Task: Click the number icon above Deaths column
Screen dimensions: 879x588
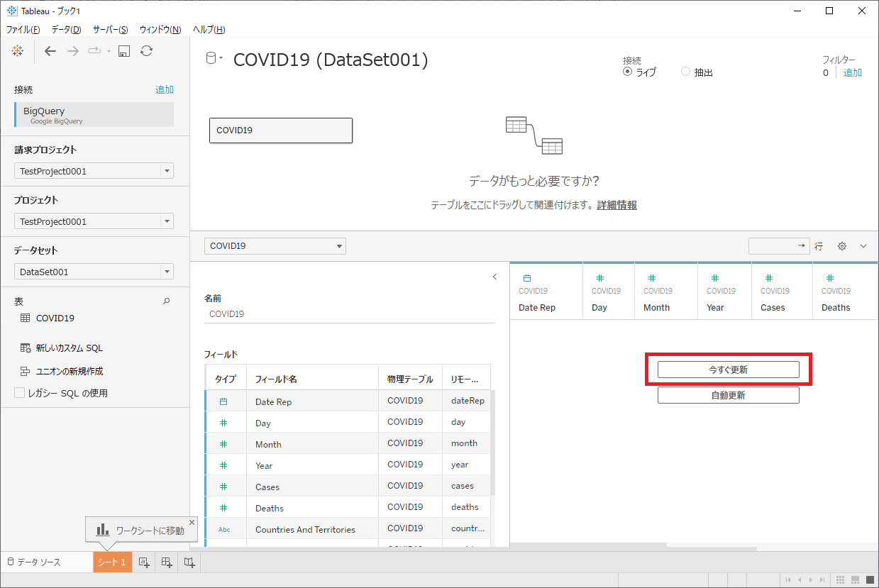Action: click(830, 278)
